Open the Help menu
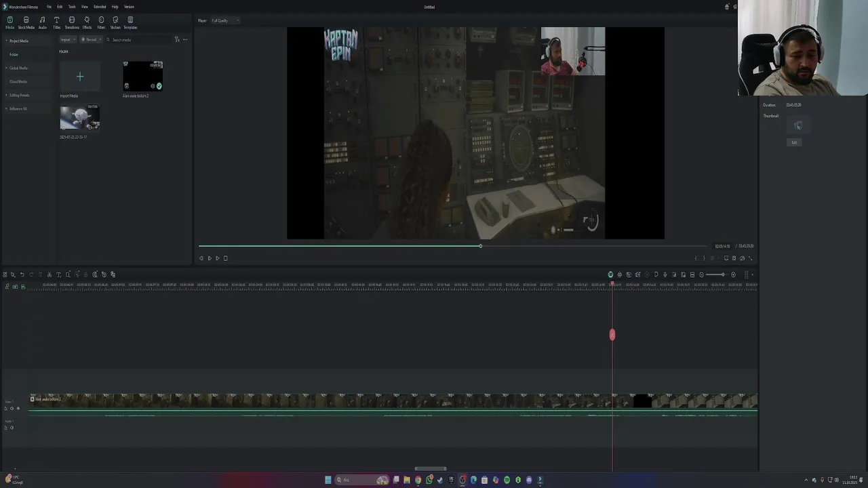 pyautogui.click(x=115, y=7)
